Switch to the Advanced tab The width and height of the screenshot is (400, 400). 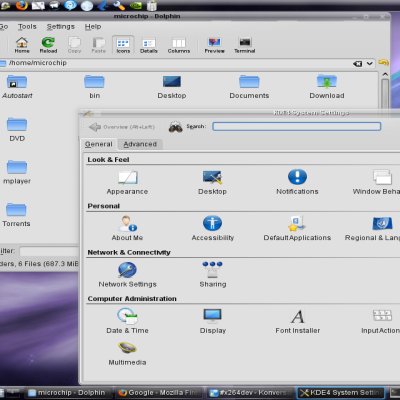click(140, 144)
